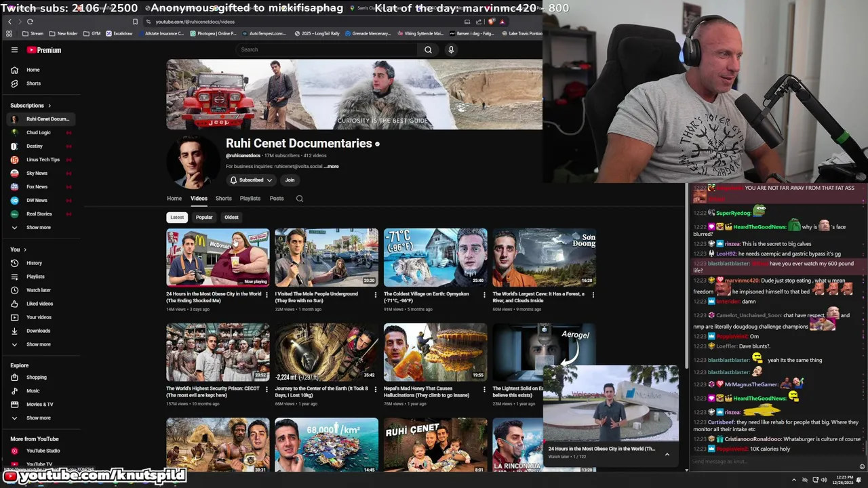Go to Home in YouTube sidebar
The width and height of the screenshot is (868, 488).
point(41,70)
